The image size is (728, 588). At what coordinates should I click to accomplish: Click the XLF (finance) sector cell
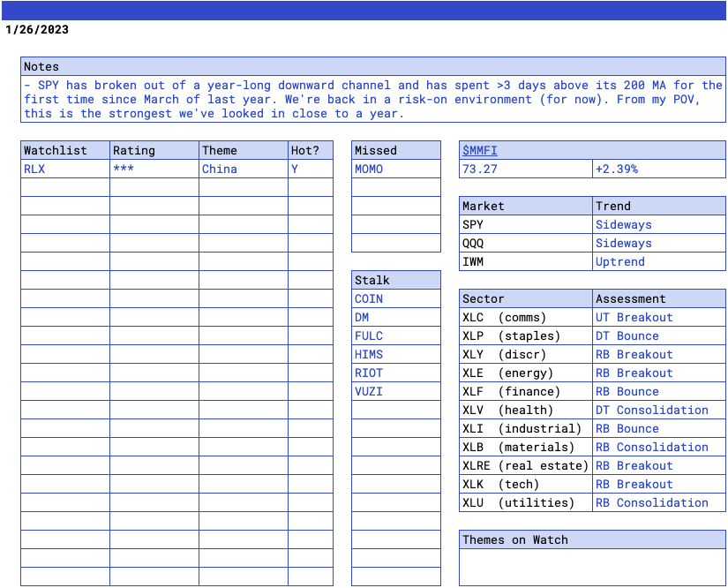pos(526,391)
